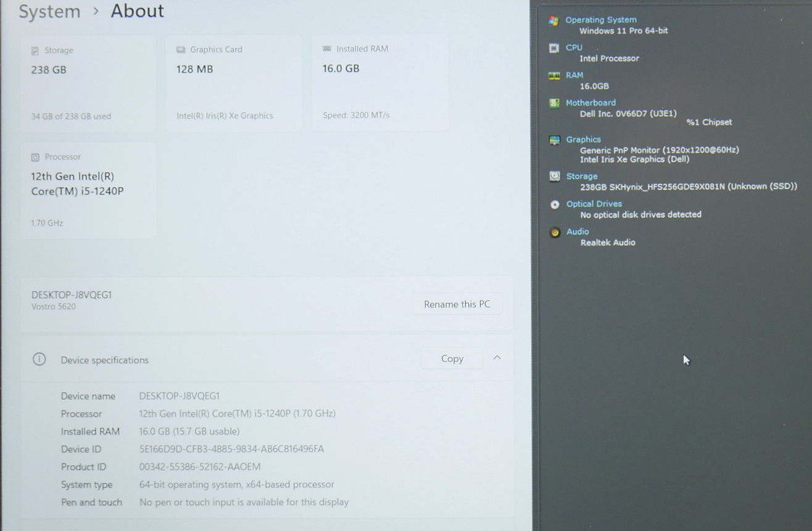
Task: Open the Audio section link
Action: coord(578,232)
